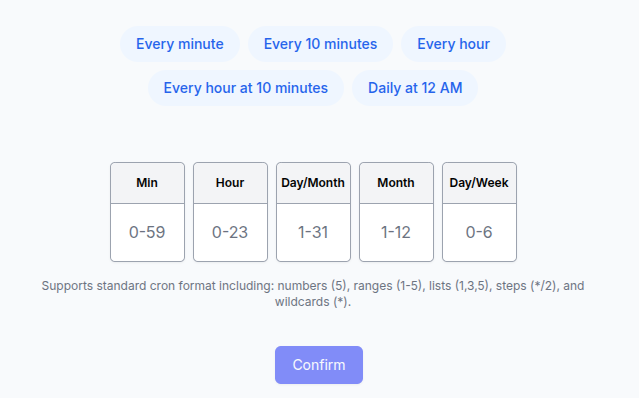Select the "Every minute" preset
This screenshot has width=639, height=398.
(x=180, y=44)
